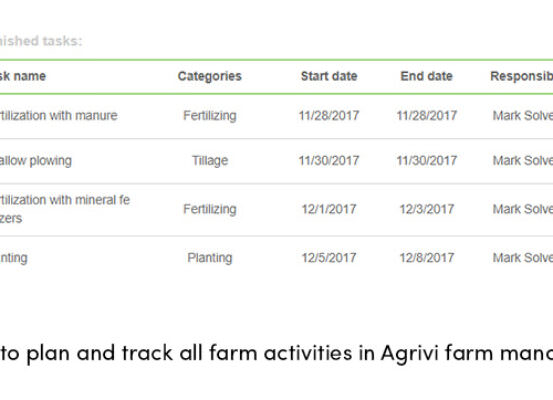Select the Planting category cell

coord(209,258)
